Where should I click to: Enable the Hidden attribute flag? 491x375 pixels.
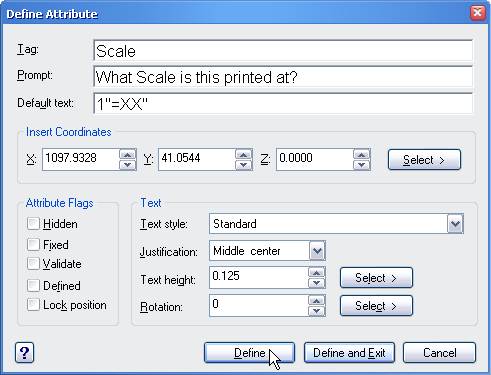coord(33,224)
